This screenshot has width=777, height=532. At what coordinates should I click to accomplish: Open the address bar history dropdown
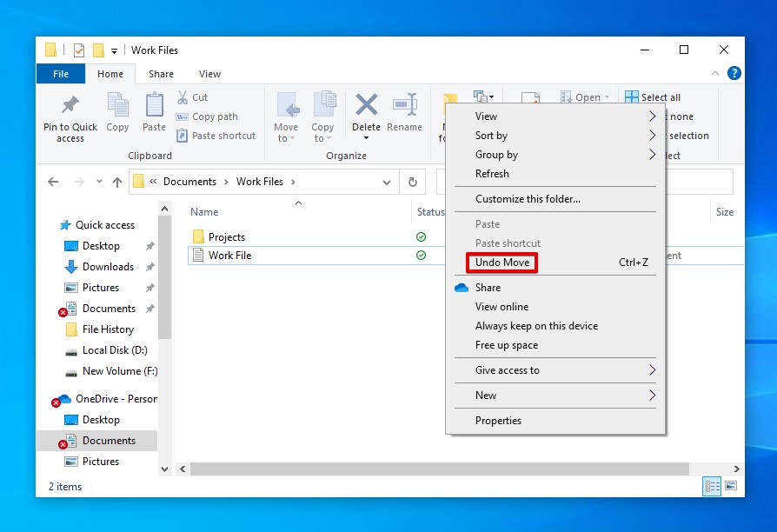point(387,182)
